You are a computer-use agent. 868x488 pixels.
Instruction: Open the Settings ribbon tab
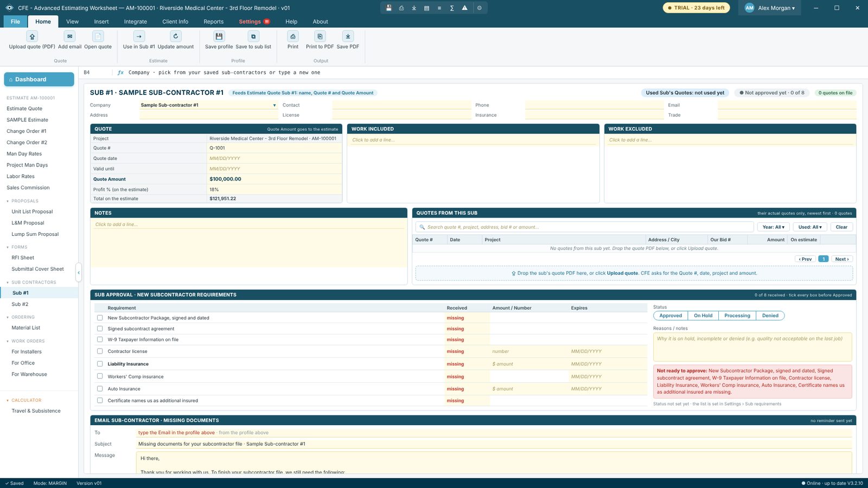pos(254,22)
